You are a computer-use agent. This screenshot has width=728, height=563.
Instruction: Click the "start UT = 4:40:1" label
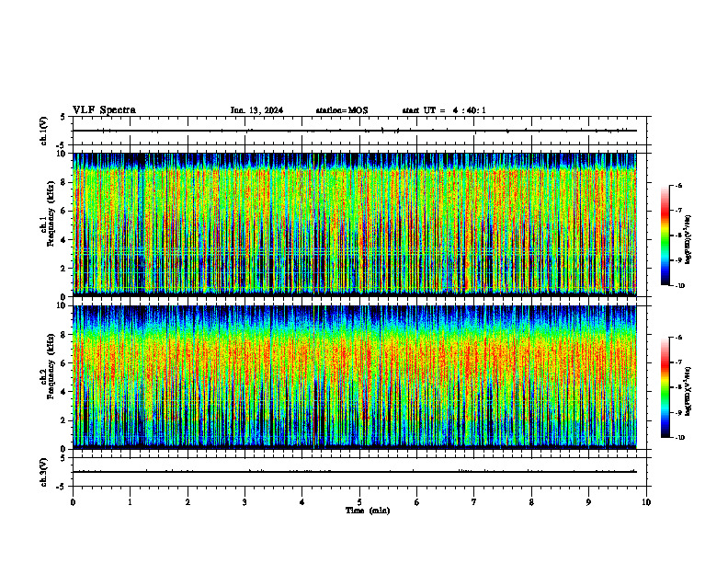tap(444, 110)
